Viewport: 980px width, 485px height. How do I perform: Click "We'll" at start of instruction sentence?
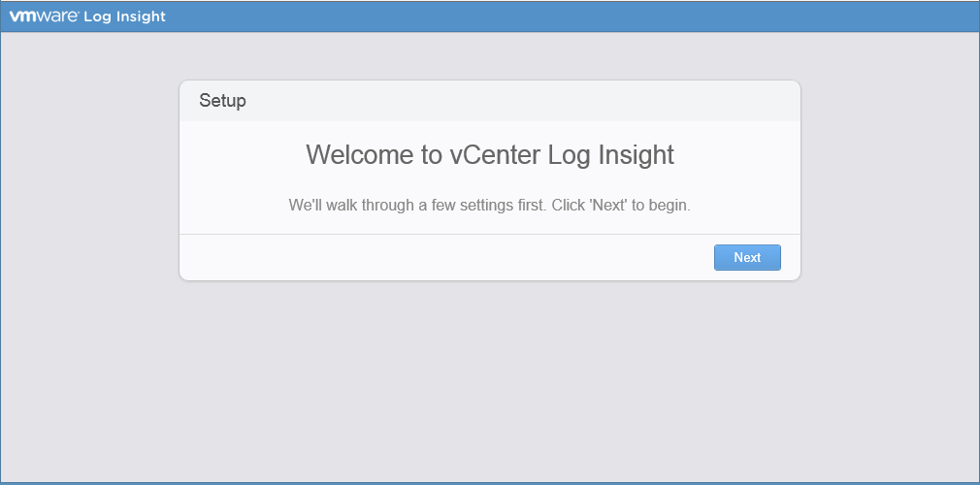pyautogui.click(x=308, y=206)
